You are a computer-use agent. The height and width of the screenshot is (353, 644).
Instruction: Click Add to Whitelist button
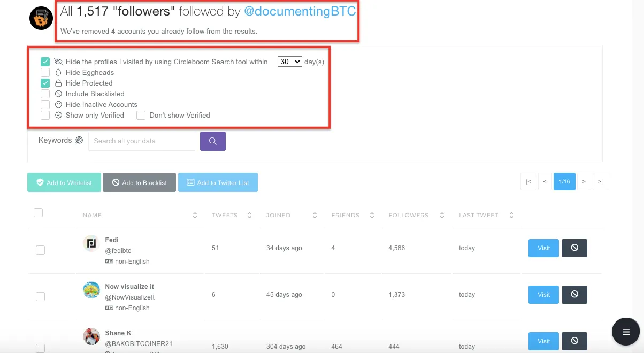coord(64,182)
